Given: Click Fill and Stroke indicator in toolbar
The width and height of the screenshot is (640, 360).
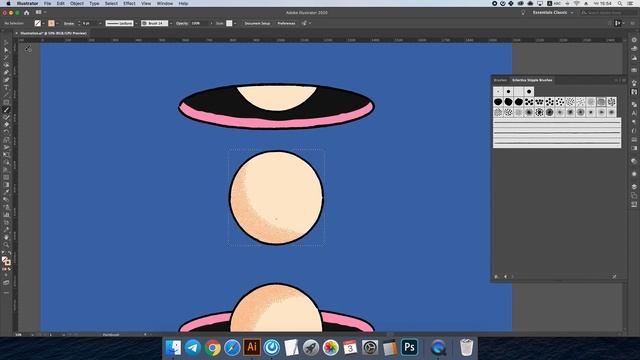Looking at the screenshot, I should pyautogui.click(x=6, y=261).
